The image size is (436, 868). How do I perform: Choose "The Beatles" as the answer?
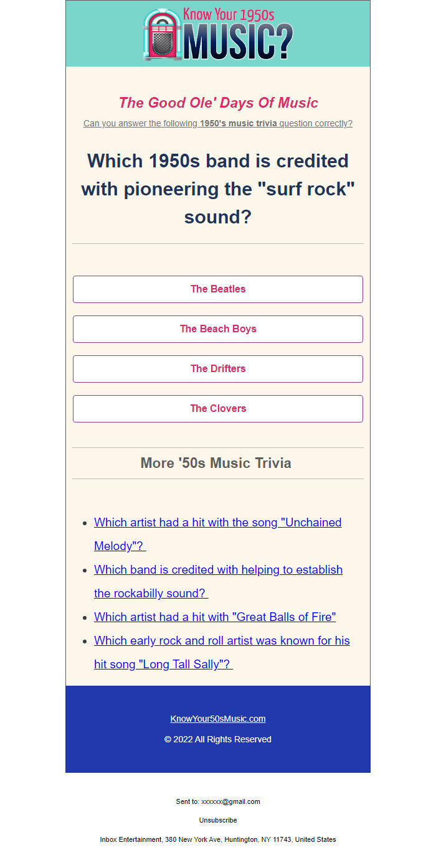218,289
